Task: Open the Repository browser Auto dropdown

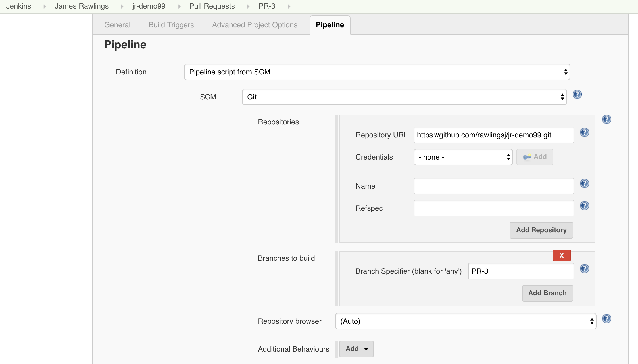Action: click(465, 321)
